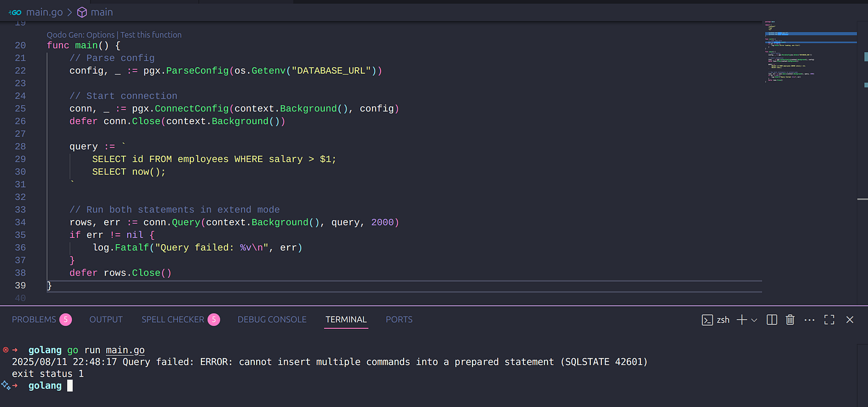Click the defer rows.Close() line

pos(120,273)
